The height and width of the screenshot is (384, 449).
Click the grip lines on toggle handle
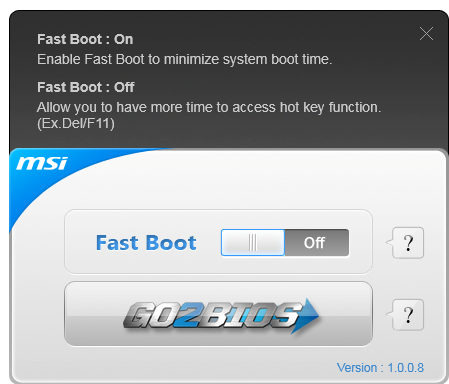pos(253,242)
